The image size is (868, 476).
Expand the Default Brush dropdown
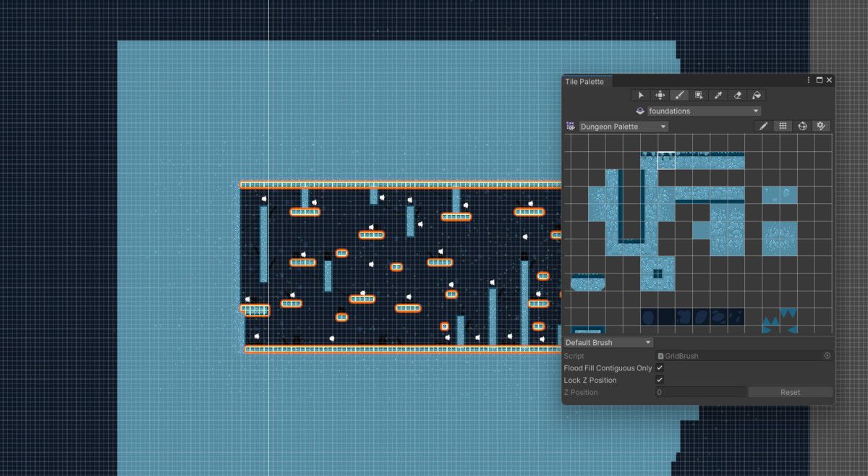(x=606, y=341)
